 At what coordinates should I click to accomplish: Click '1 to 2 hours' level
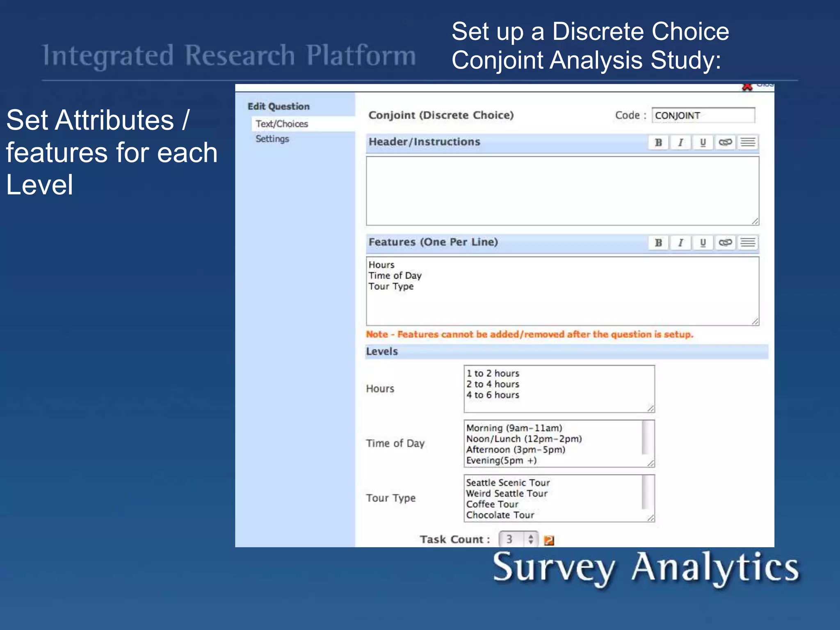point(493,373)
